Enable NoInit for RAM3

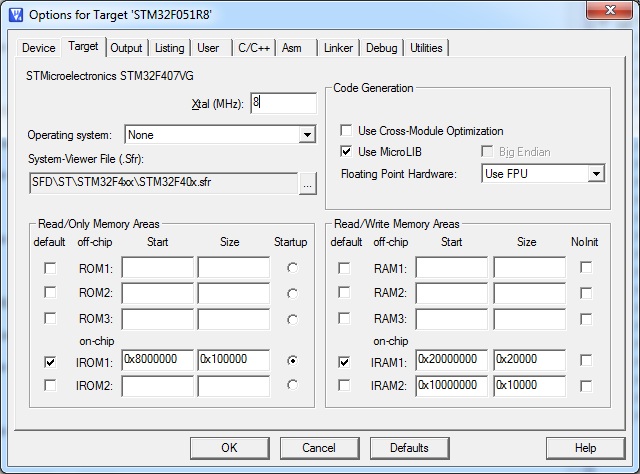coord(586,319)
